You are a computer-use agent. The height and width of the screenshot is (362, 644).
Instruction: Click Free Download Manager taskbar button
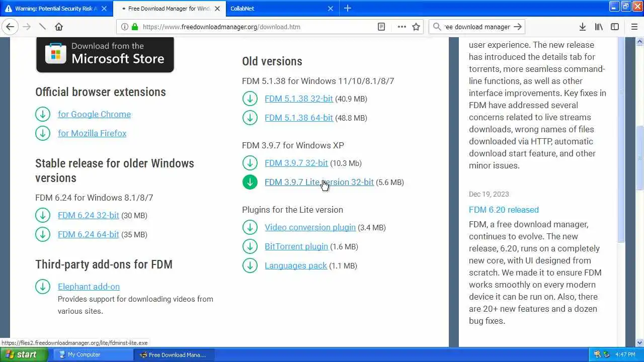click(x=174, y=354)
